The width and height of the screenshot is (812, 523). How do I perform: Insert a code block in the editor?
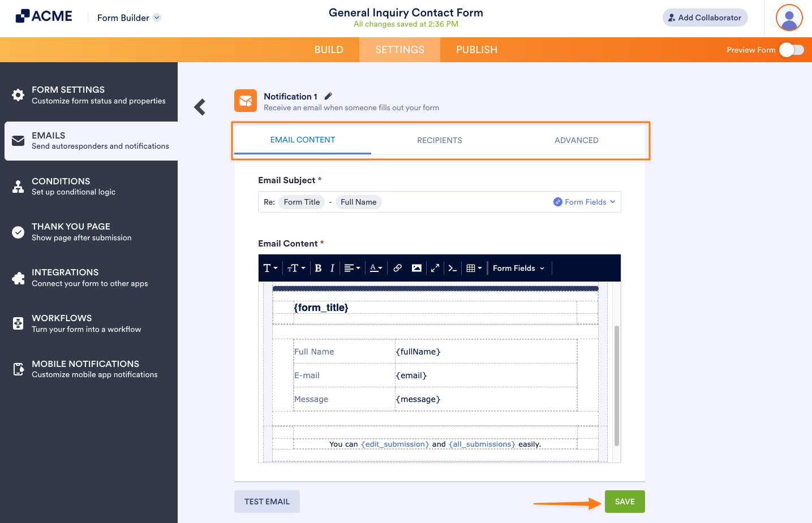pyautogui.click(x=452, y=267)
